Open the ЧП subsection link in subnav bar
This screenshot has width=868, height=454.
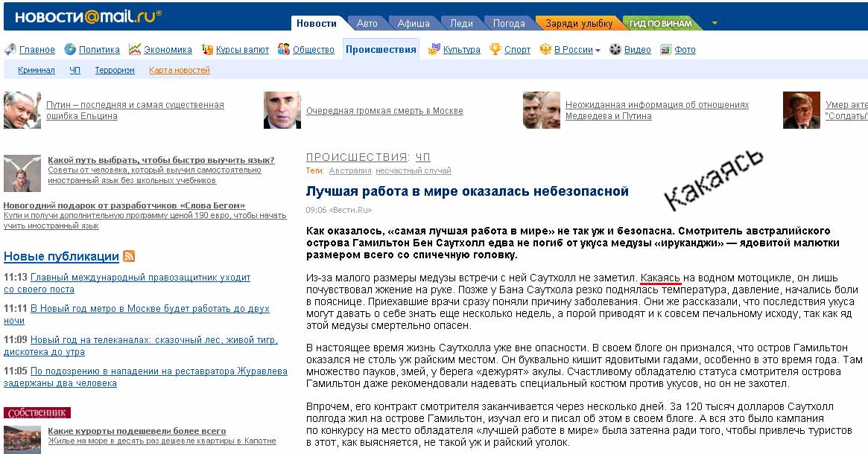(x=75, y=70)
